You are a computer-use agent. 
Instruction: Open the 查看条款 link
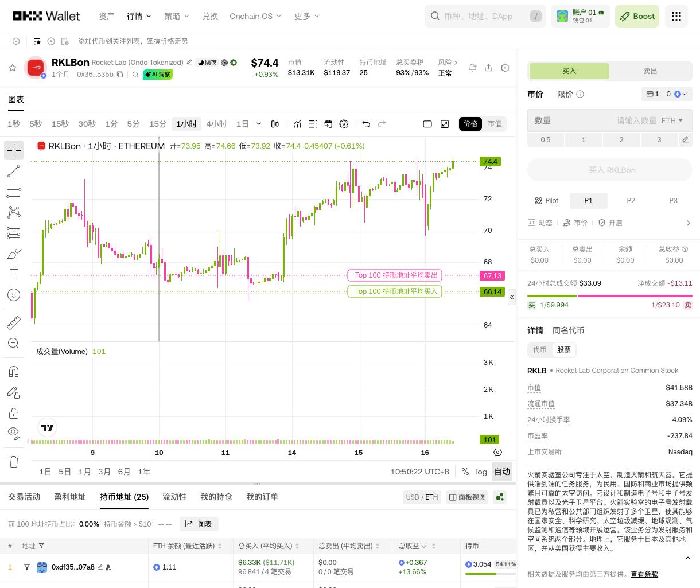tap(645, 574)
